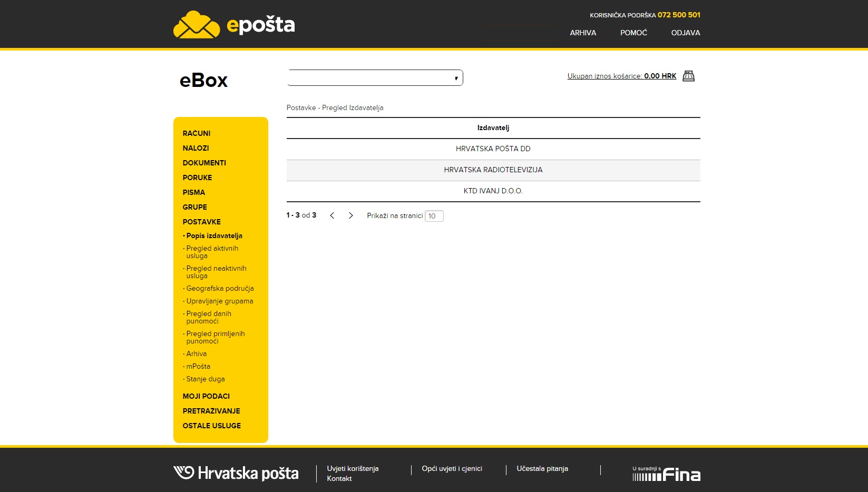Open the RAČUNI sidebar section
The height and width of the screenshot is (492, 868).
coord(197,133)
